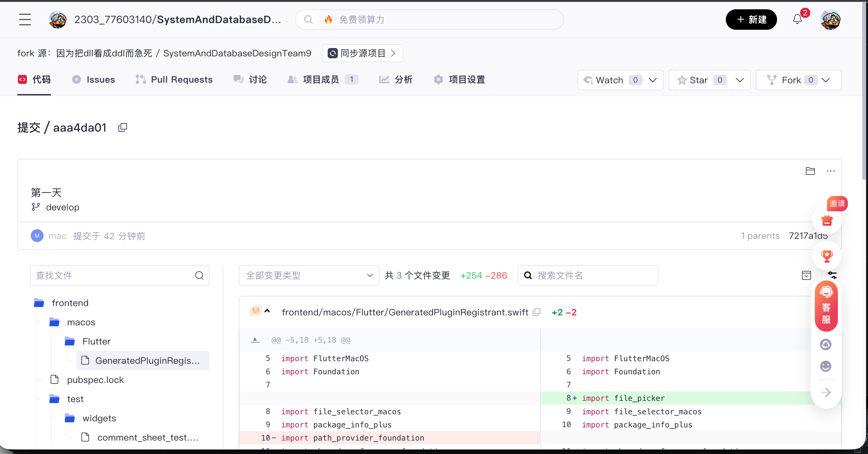Open the 全部变更类型 change type dropdown
Screen dimensions: 868x454
pos(309,275)
